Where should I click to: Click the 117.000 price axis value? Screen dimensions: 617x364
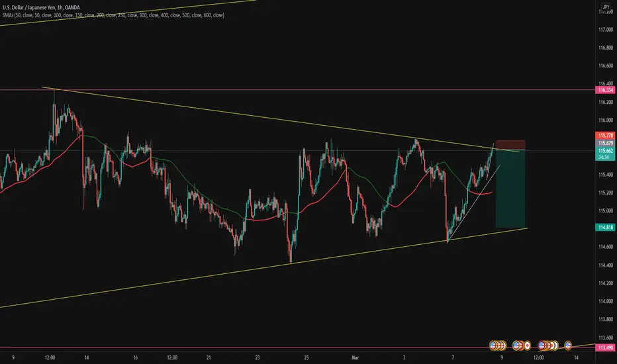[606, 30]
